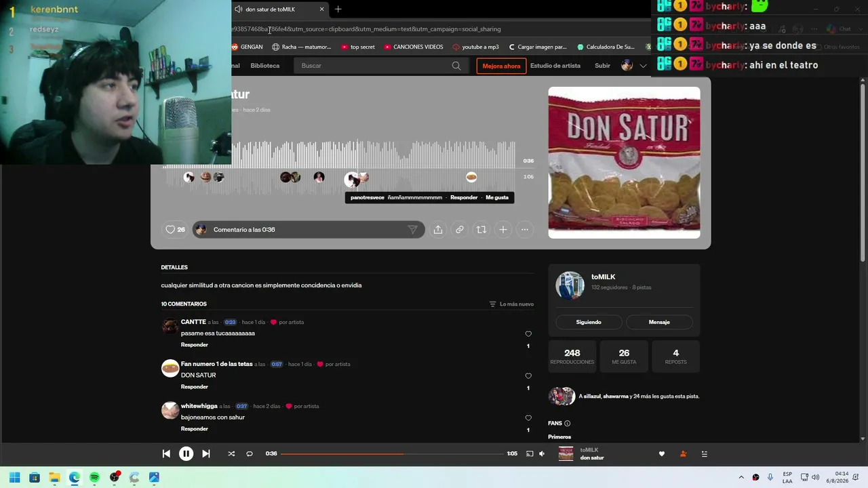Image resolution: width=868 pixels, height=488 pixels.
Task: Toggle shuffle in the player bar
Action: pyautogui.click(x=231, y=453)
